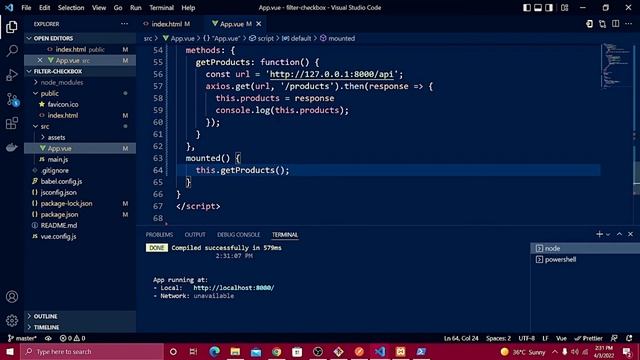Image resolution: width=640 pixels, height=360 pixels.
Task: Open File Explorer from the taskbar
Action: pyautogui.click(x=235, y=351)
